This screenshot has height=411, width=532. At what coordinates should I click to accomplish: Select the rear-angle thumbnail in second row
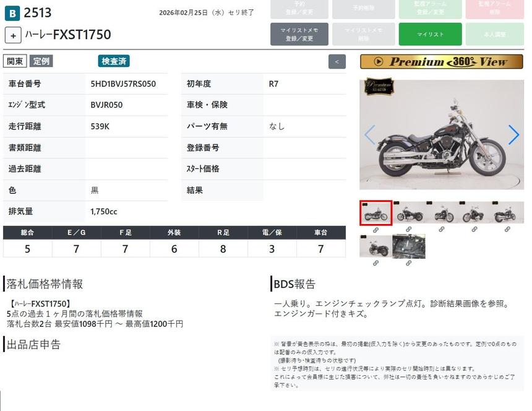click(x=375, y=246)
